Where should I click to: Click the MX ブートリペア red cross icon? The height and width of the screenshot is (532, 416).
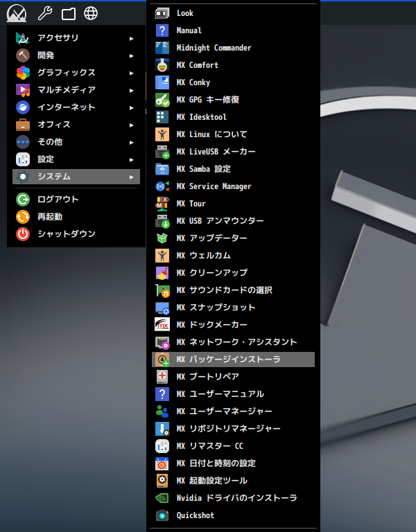[x=162, y=377]
